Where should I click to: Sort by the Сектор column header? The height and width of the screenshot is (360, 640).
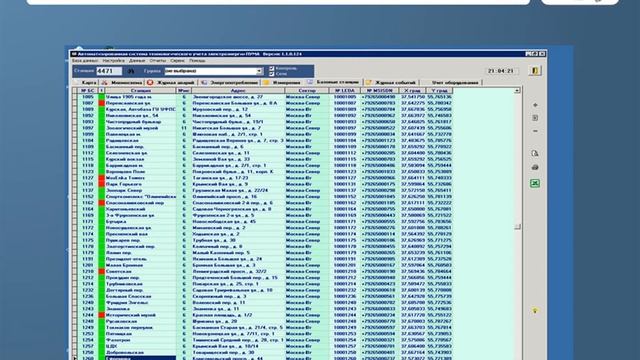[x=307, y=91]
